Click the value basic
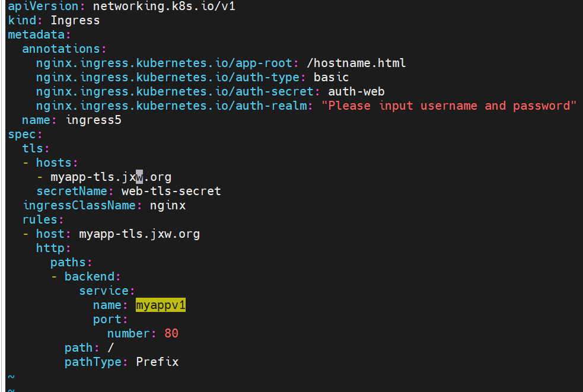This screenshot has width=583, height=392. click(x=331, y=77)
